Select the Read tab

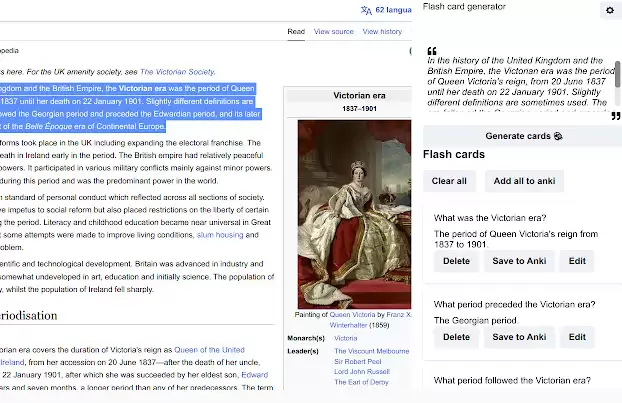click(296, 32)
